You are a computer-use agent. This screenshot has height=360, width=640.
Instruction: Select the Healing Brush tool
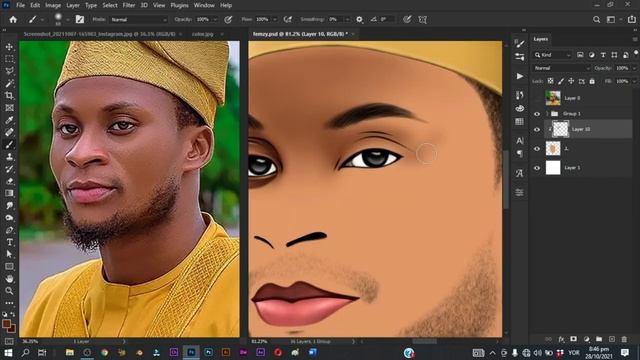pyautogui.click(x=9, y=132)
